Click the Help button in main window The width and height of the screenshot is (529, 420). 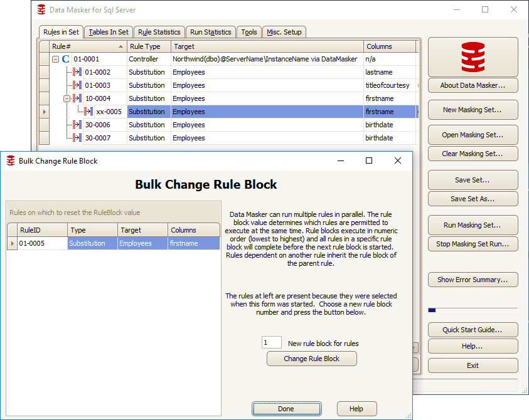[473, 346]
